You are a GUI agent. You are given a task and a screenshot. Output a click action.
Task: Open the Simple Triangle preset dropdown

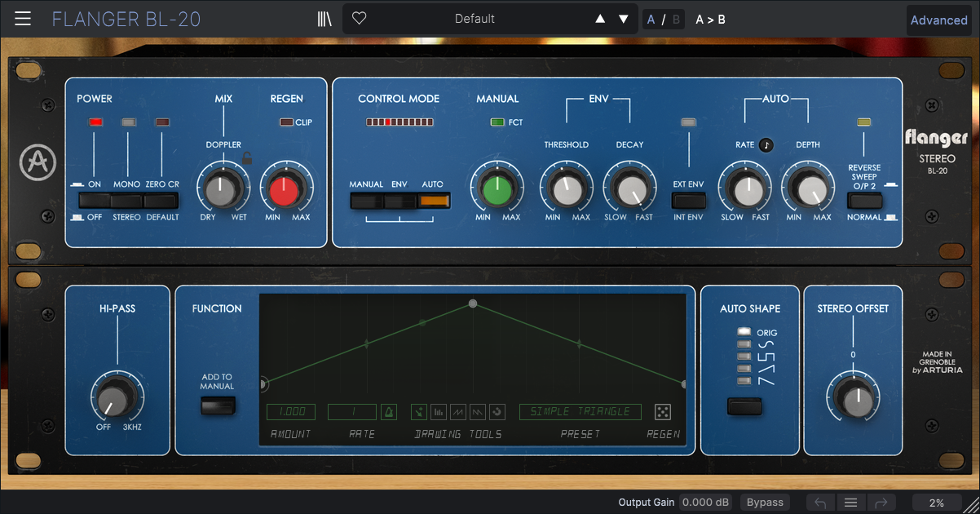pos(580,412)
